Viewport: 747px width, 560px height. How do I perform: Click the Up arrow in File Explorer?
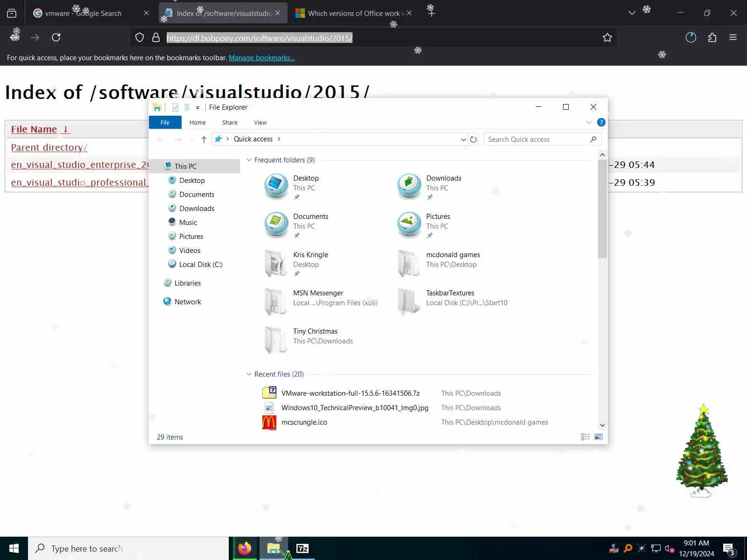coord(204,139)
